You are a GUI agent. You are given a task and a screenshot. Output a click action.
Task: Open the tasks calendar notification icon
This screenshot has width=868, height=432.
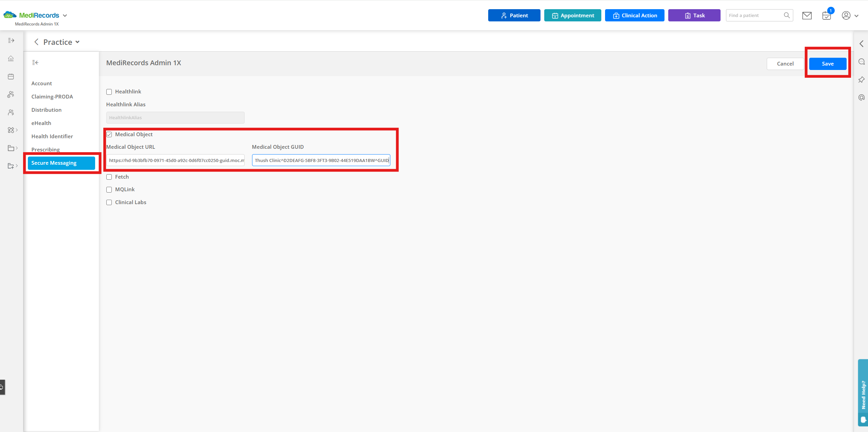coord(827,16)
